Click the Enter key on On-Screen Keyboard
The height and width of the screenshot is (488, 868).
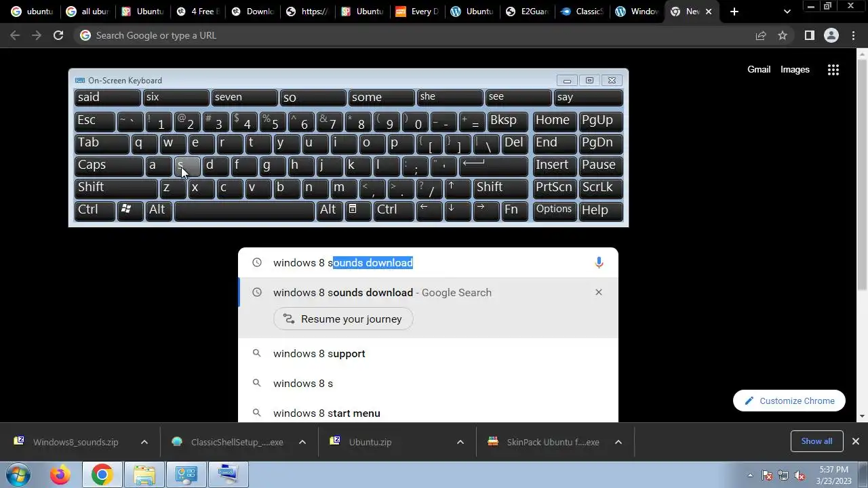point(494,165)
